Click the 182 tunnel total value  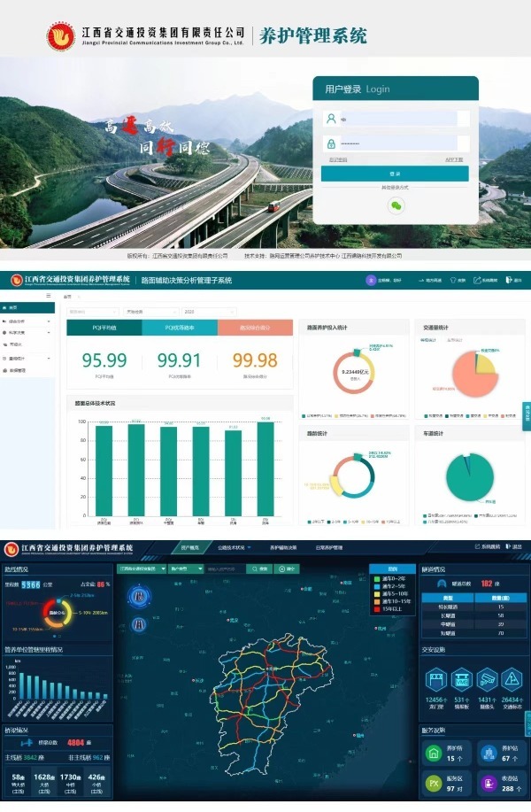tap(487, 584)
